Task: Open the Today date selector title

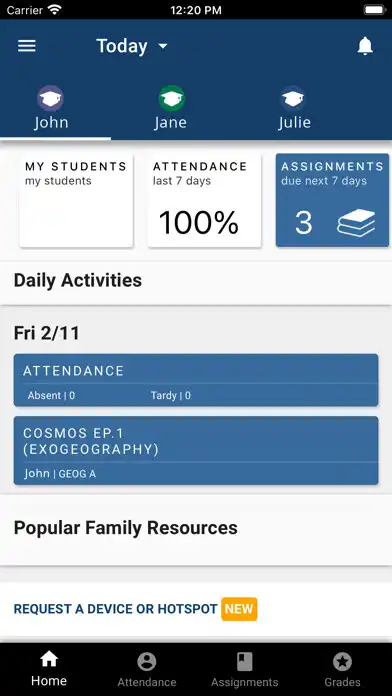Action: tap(122, 46)
